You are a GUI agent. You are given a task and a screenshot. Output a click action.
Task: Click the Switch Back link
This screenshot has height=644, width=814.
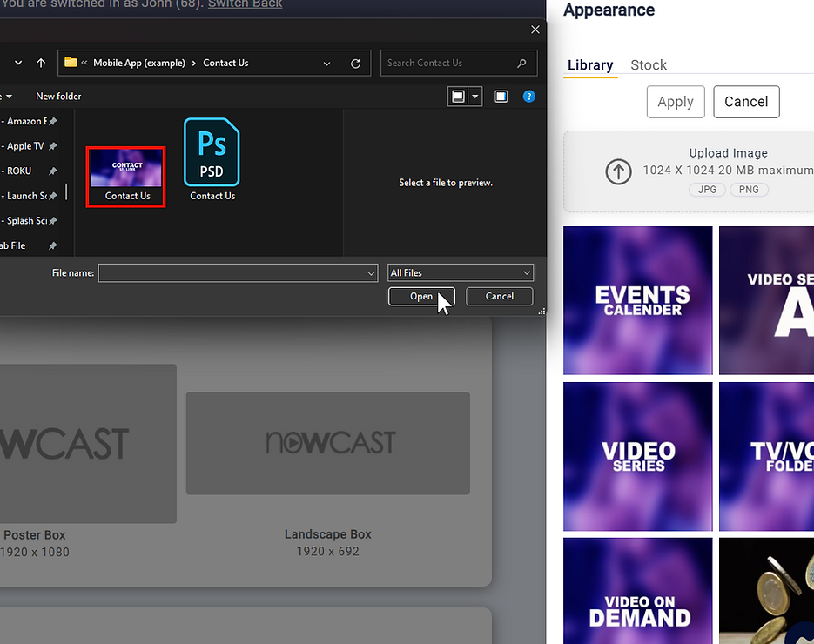(x=245, y=4)
